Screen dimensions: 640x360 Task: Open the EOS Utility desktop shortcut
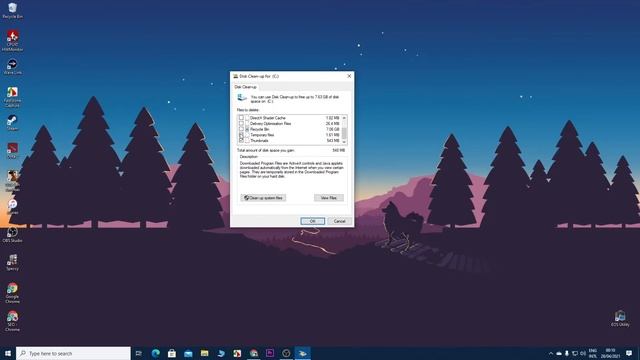(x=620, y=319)
